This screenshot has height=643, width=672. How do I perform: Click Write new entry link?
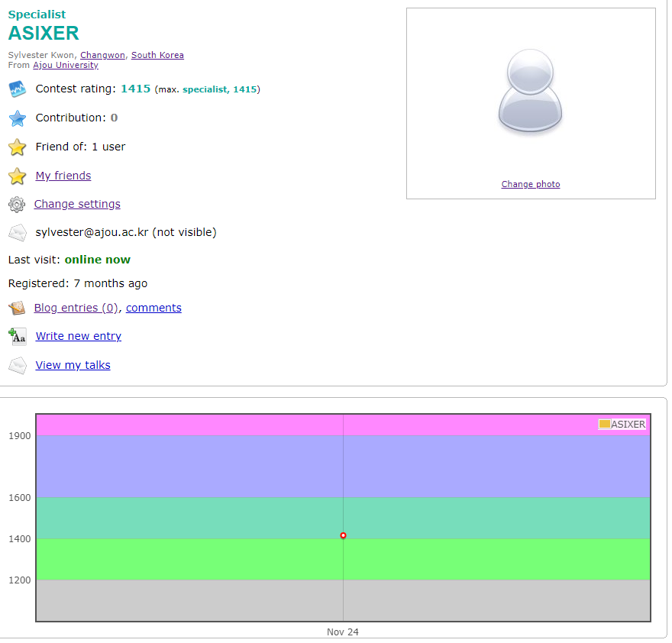[79, 336]
